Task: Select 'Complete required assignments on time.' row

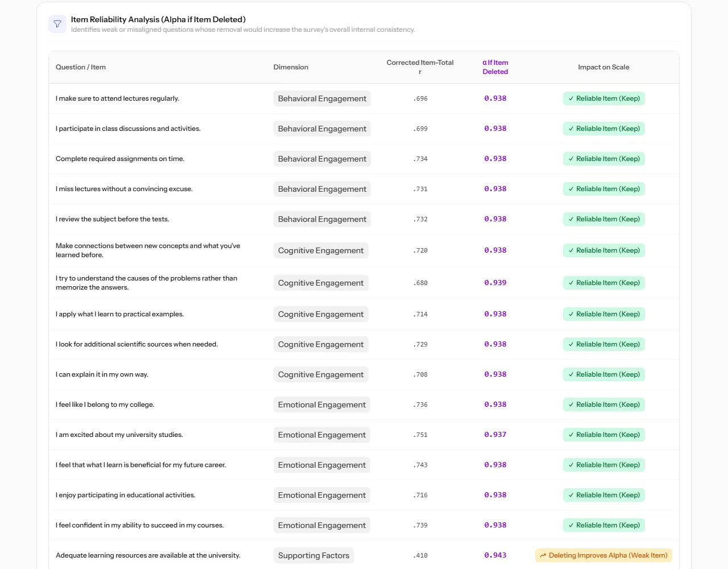Action: tap(364, 159)
